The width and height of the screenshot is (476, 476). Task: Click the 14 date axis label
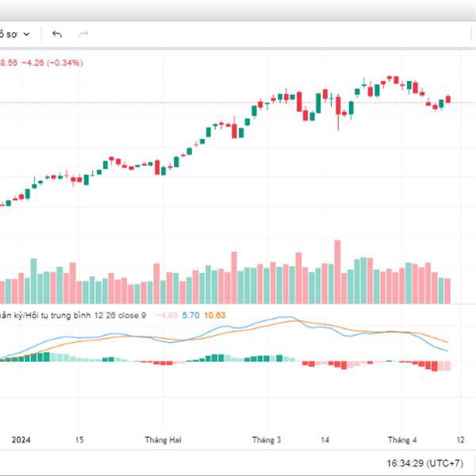coord(324,440)
